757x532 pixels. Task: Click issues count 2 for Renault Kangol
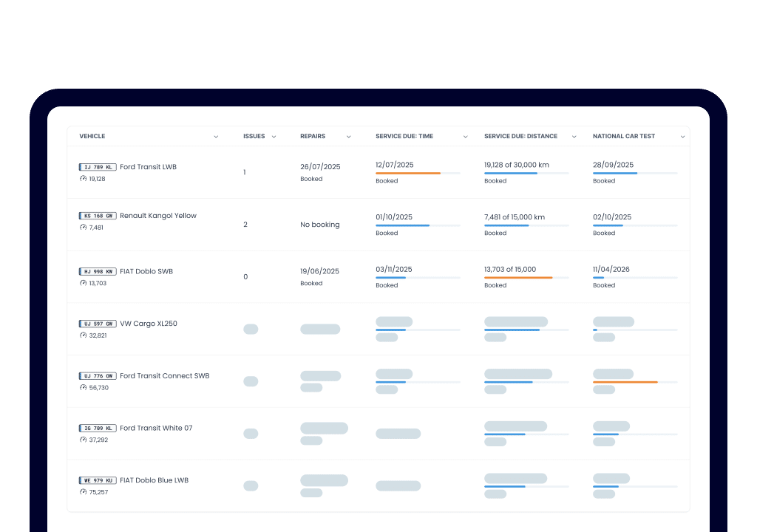[x=245, y=225]
